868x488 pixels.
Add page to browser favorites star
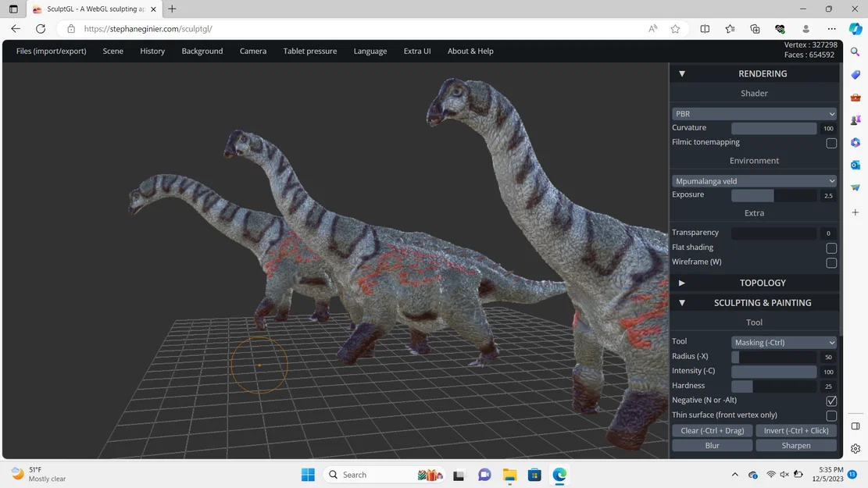[x=675, y=29]
